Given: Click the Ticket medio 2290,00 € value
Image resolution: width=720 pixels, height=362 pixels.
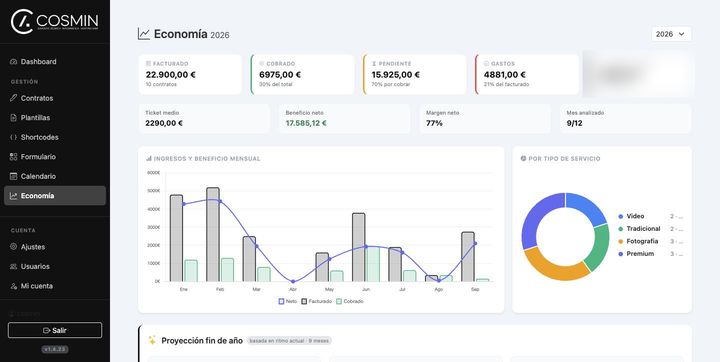Looking at the screenshot, I should point(164,123).
